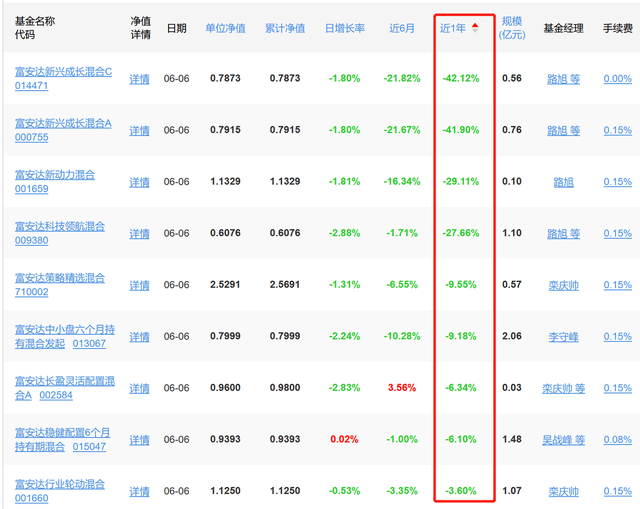Open 0.15% fee for fund 002584
The height and width of the screenshot is (509, 640).
point(618,387)
